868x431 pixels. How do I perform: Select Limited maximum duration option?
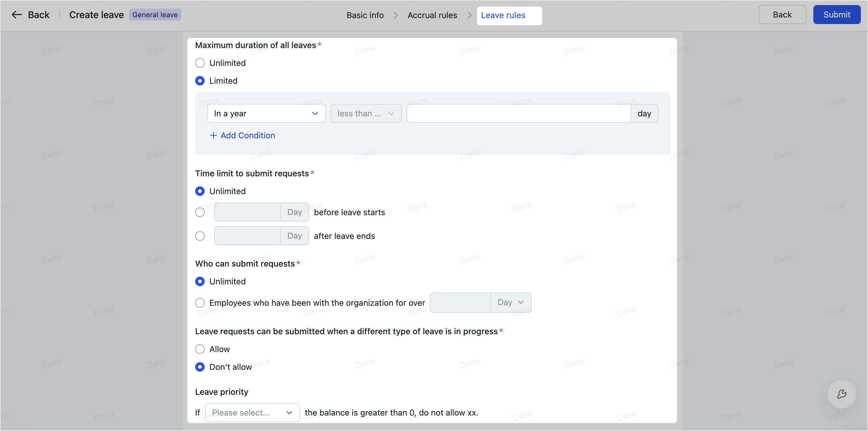(200, 80)
